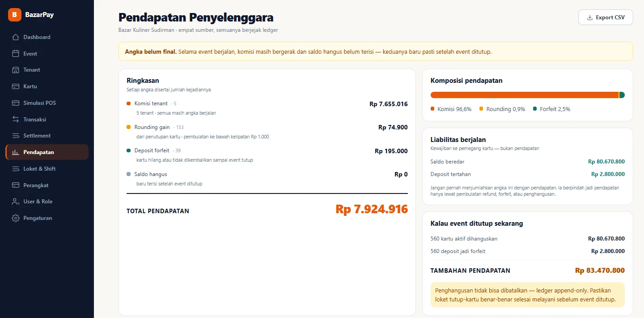Image resolution: width=644 pixels, height=318 pixels.
Task: Click the Kalau event ditutup sekarang heading
Action: click(x=477, y=223)
